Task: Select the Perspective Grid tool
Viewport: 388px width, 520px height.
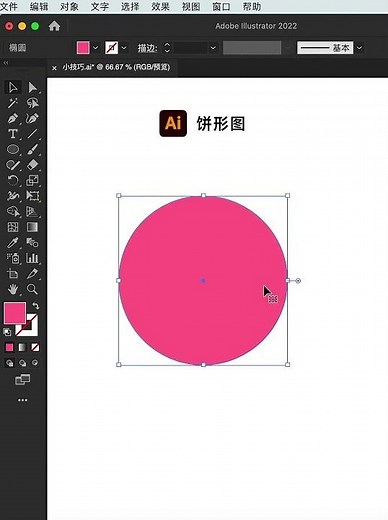Action: [32, 211]
